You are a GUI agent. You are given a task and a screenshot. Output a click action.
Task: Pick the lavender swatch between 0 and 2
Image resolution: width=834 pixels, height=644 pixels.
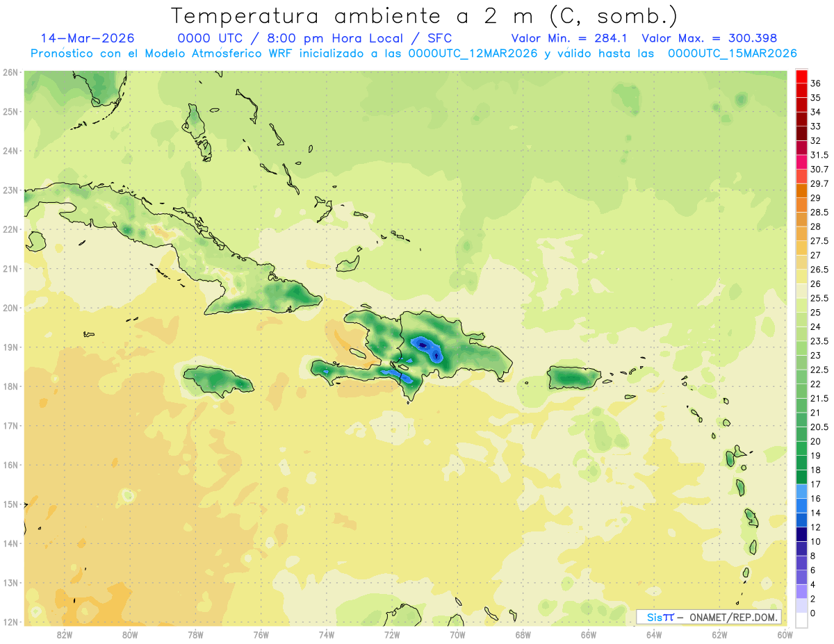pyautogui.click(x=801, y=606)
